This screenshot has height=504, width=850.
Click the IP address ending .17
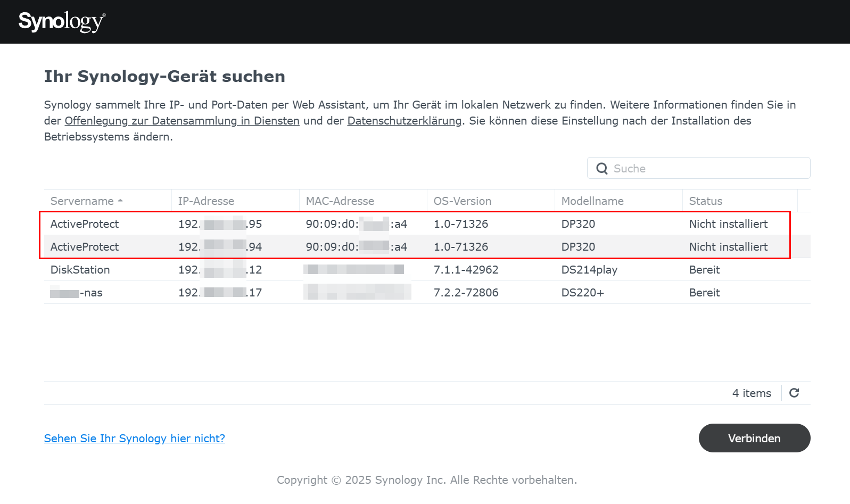click(x=220, y=293)
